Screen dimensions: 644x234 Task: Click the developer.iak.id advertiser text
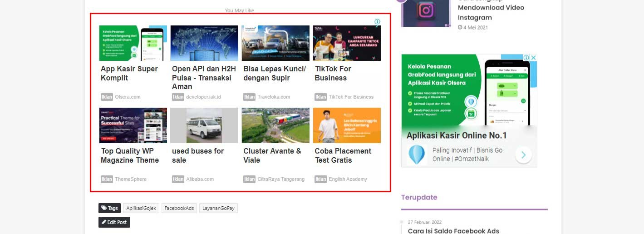203,97
